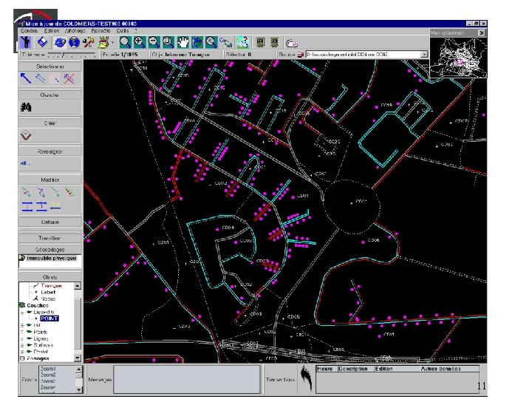Click the first Modifier curve edit icon
The width and height of the screenshot is (532, 399).
26,192
